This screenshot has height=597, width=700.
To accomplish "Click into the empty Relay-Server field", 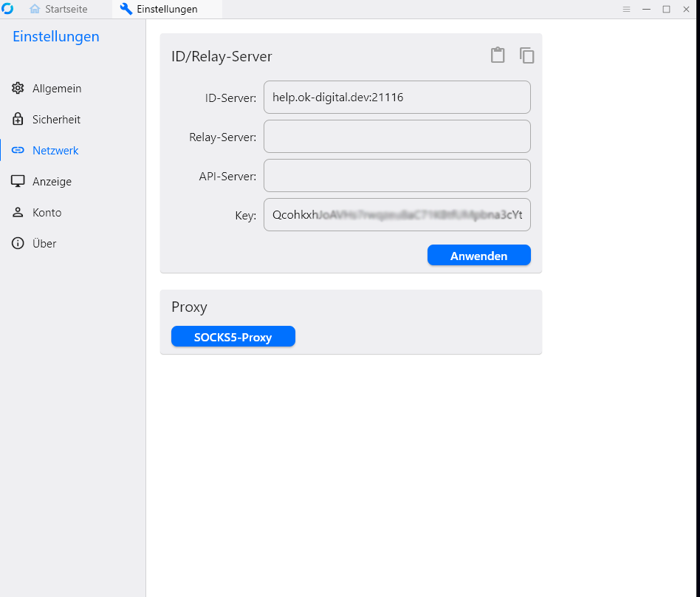I will coord(397,137).
